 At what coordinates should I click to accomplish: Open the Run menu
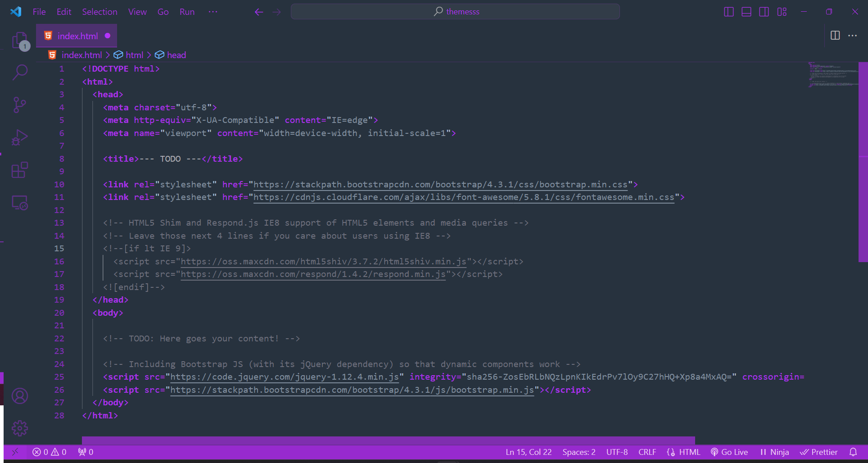tap(187, 12)
